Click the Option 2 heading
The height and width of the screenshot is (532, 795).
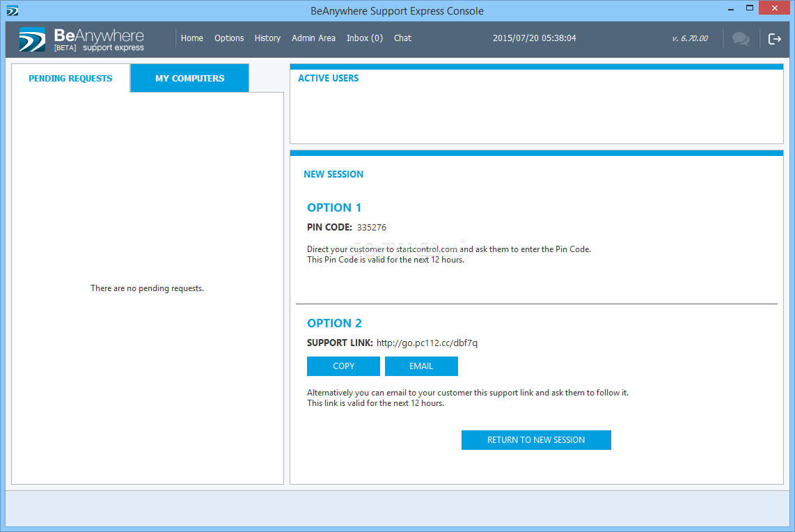tap(335, 323)
